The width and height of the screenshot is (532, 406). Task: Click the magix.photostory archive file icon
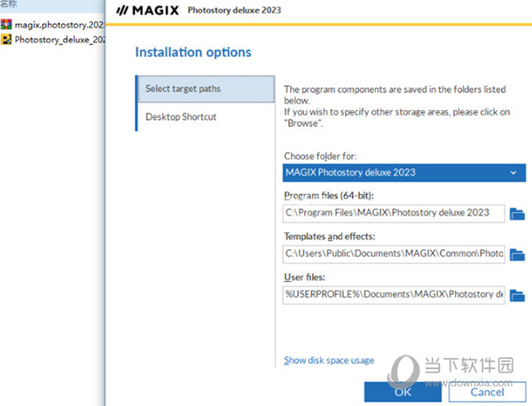pyautogui.click(x=6, y=25)
